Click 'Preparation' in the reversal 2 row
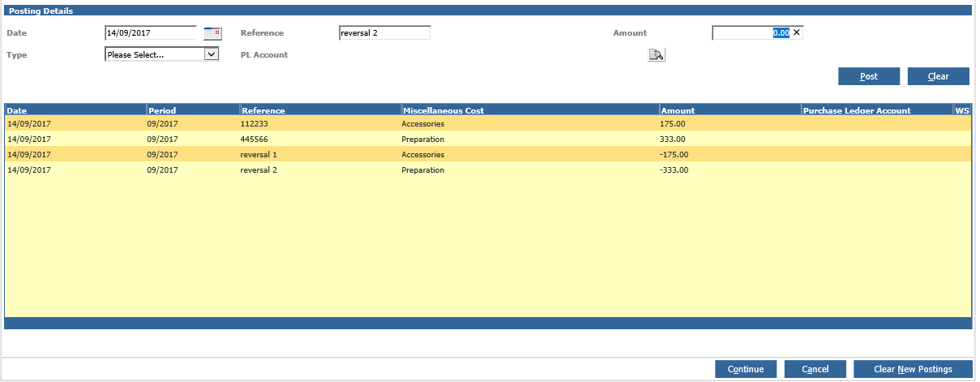The image size is (980, 382). tap(423, 170)
